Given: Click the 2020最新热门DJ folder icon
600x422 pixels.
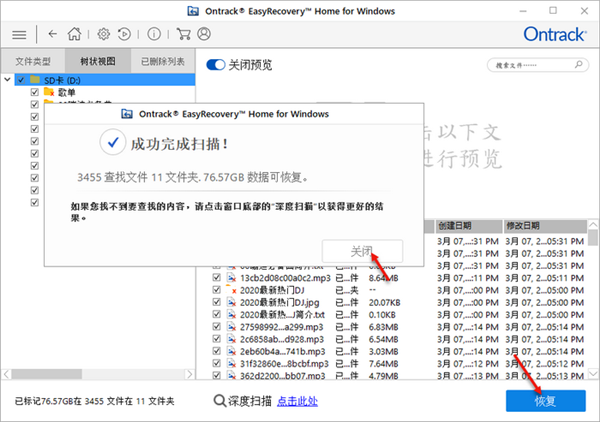Looking at the screenshot, I should click(x=231, y=290).
